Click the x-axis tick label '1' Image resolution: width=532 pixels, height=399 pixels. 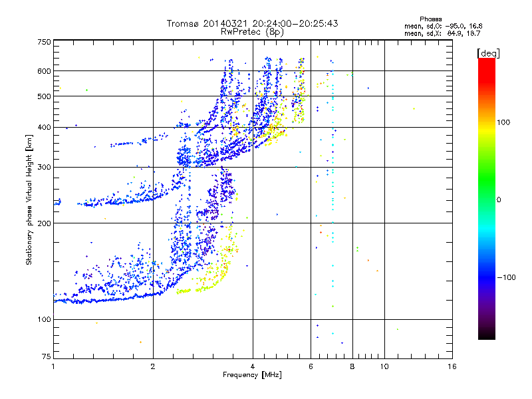pyautogui.click(x=53, y=366)
